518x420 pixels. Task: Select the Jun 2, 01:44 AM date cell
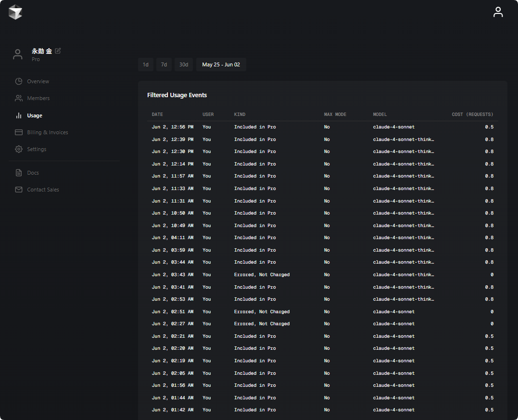tap(173, 398)
